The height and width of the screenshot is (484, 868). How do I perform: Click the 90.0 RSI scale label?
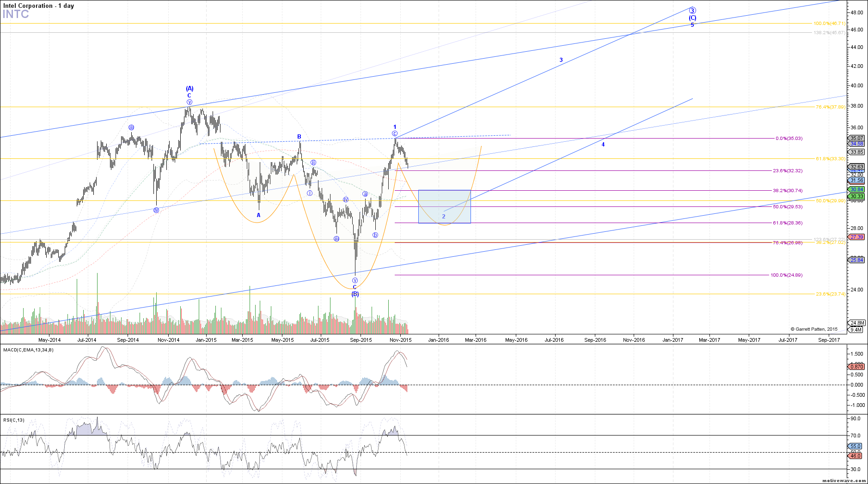[x=856, y=418]
